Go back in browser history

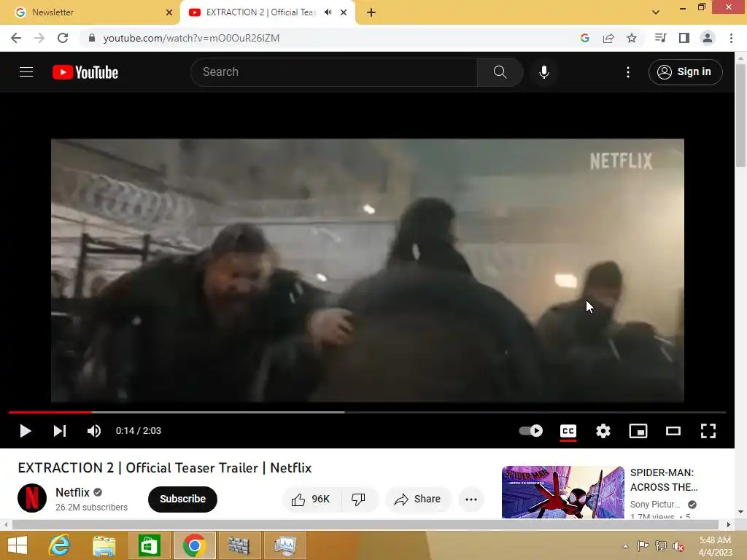(x=16, y=38)
